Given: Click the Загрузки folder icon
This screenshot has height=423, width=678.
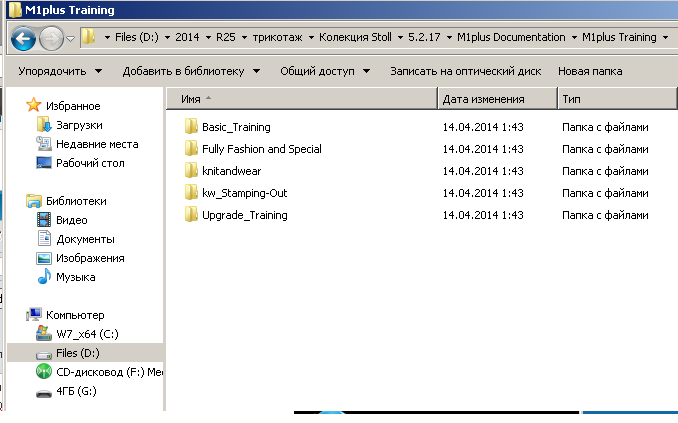Looking at the screenshot, I should pyautogui.click(x=44, y=125).
